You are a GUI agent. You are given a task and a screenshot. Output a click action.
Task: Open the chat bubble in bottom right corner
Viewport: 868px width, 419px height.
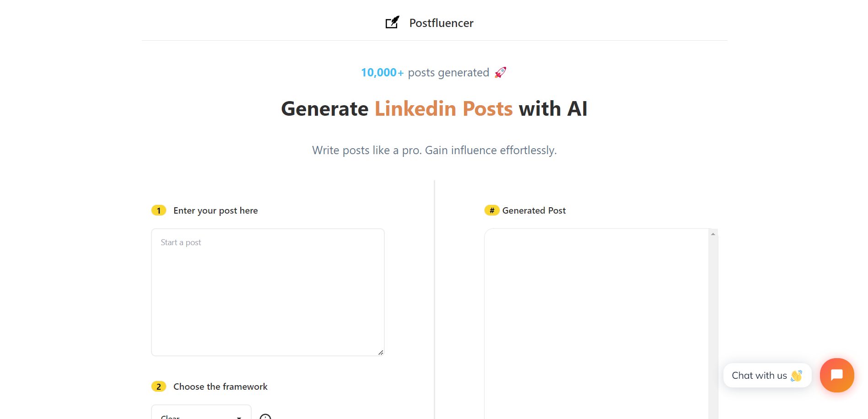[837, 375]
